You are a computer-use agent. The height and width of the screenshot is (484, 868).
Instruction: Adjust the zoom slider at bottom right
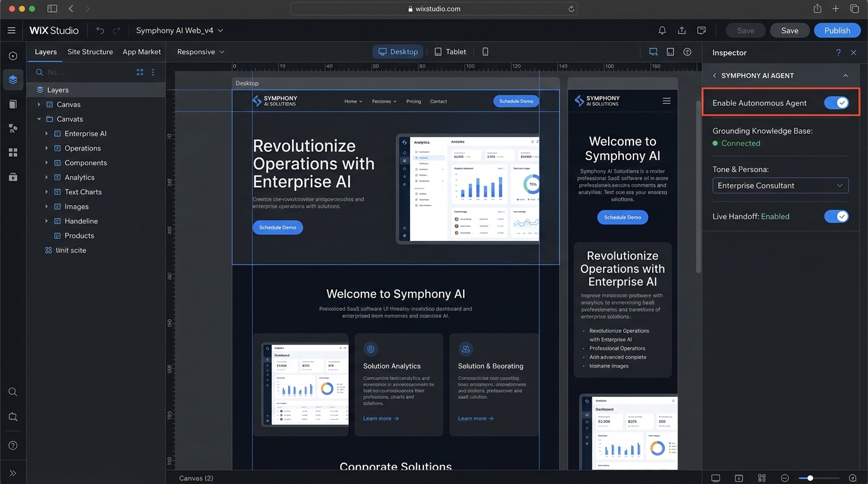click(810, 478)
